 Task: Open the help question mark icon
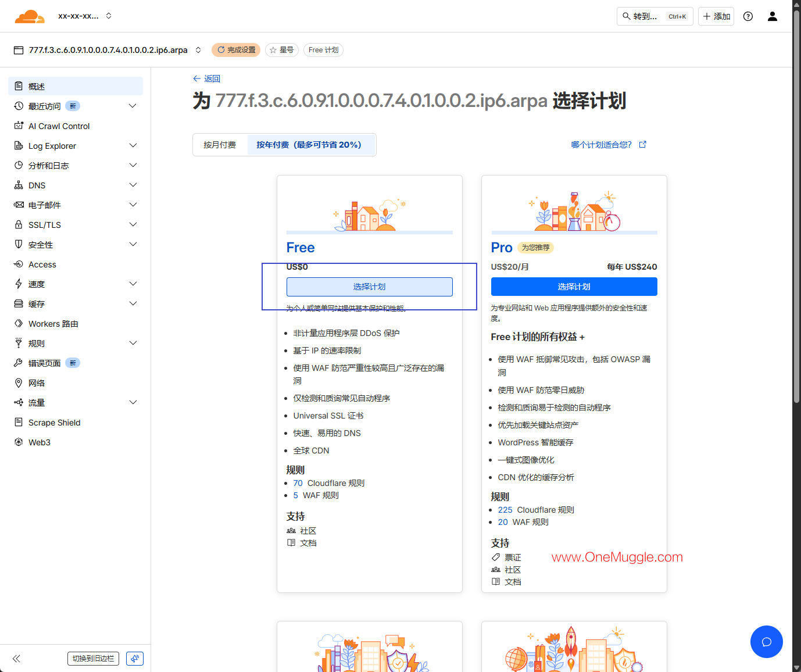coord(748,16)
